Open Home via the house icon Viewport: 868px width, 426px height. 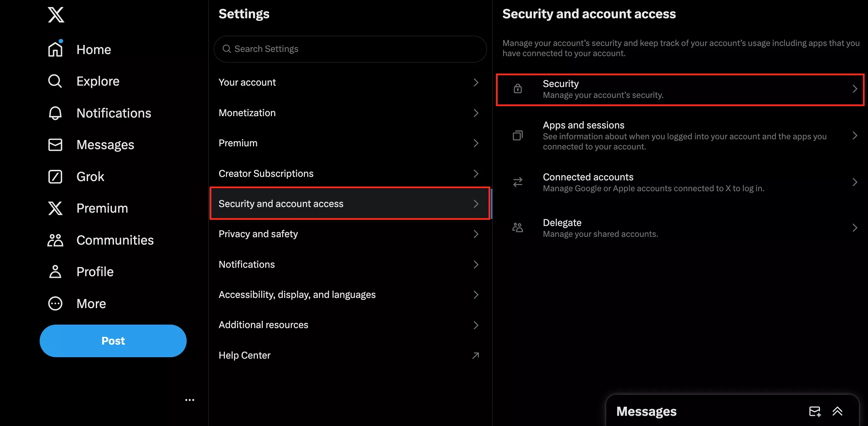(x=55, y=49)
